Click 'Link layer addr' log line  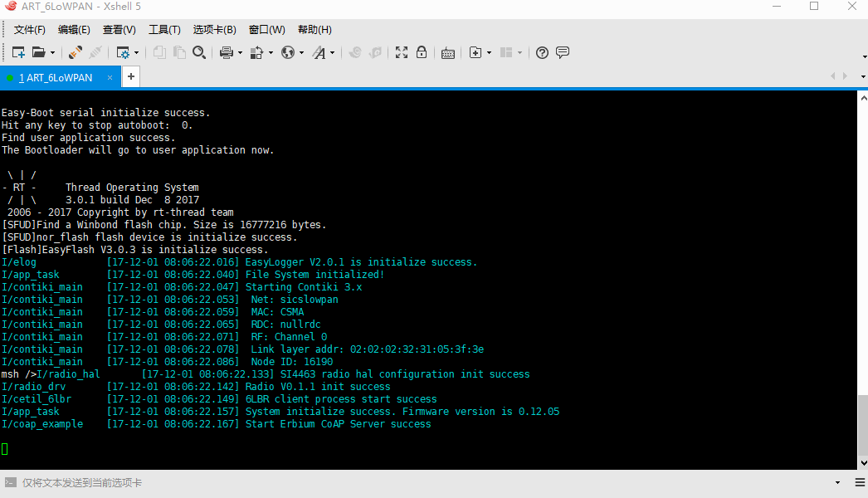click(242, 349)
